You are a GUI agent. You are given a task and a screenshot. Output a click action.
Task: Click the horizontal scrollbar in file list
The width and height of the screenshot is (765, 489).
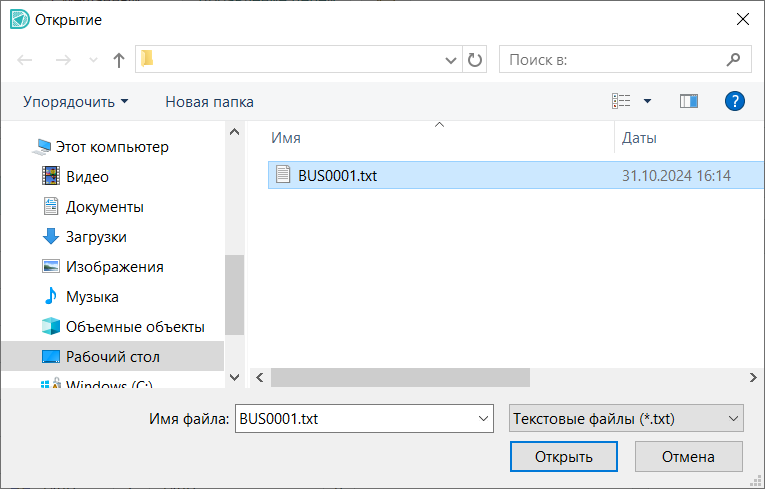pyautogui.click(x=400, y=377)
